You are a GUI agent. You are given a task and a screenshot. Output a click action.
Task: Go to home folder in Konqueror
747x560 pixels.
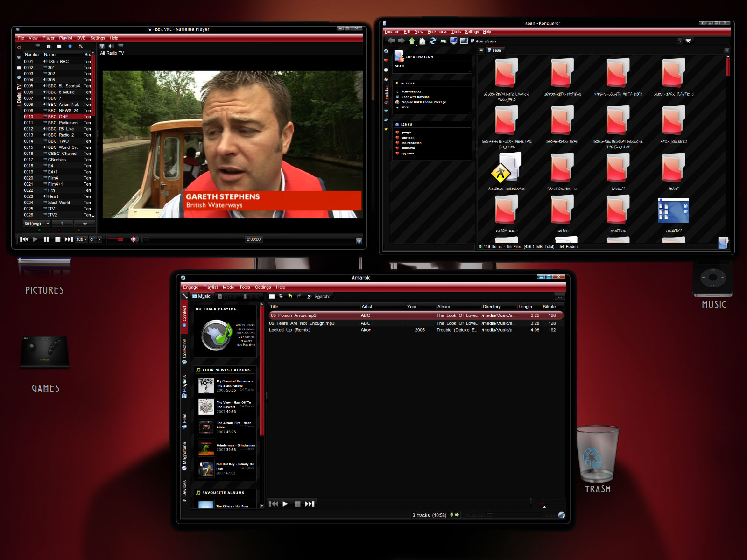click(422, 41)
